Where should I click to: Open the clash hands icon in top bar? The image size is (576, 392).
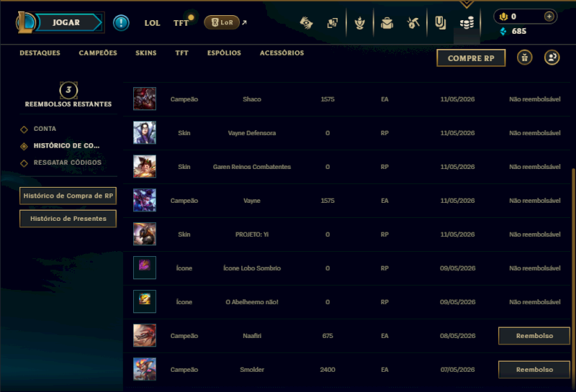306,23
